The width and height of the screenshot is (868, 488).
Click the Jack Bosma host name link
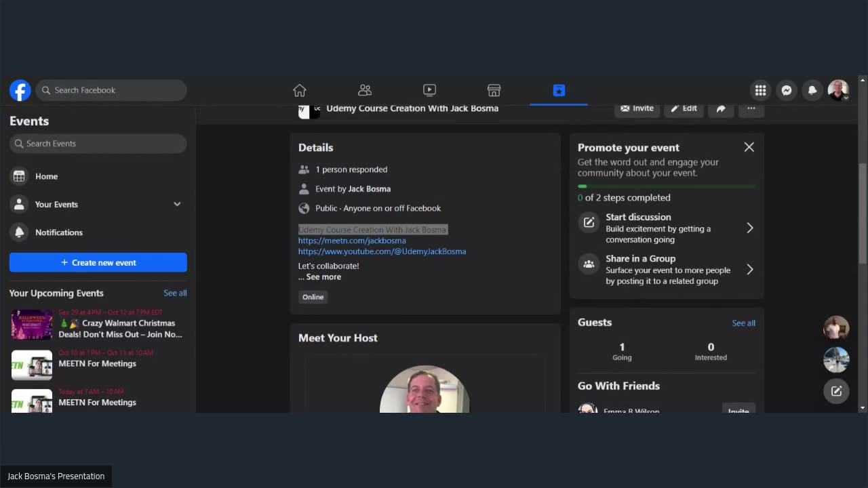click(370, 189)
